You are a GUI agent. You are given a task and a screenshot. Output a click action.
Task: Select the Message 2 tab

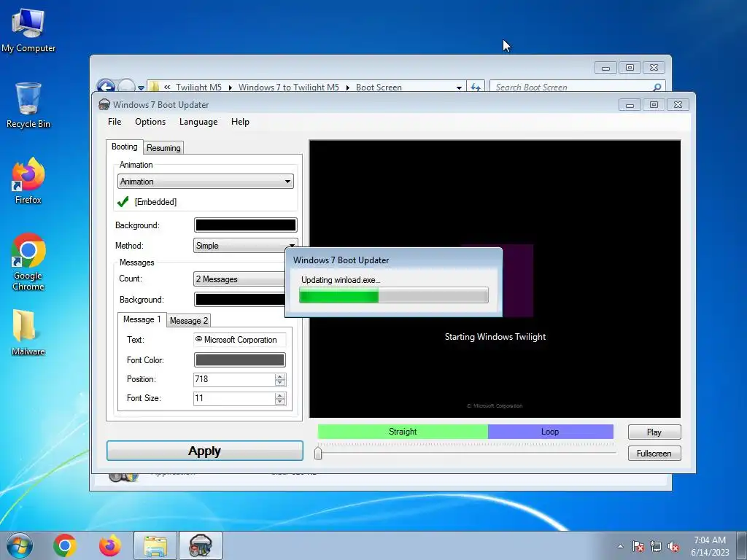click(189, 321)
